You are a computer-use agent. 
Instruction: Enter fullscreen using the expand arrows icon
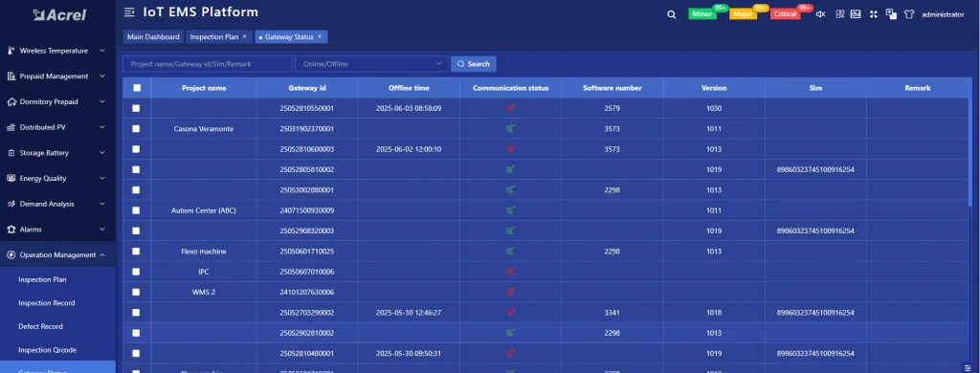(874, 13)
